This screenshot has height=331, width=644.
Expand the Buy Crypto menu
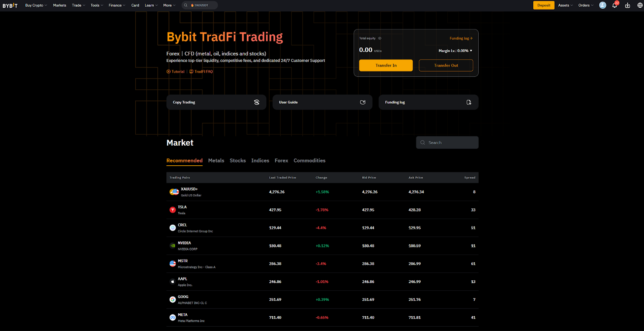click(x=36, y=5)
